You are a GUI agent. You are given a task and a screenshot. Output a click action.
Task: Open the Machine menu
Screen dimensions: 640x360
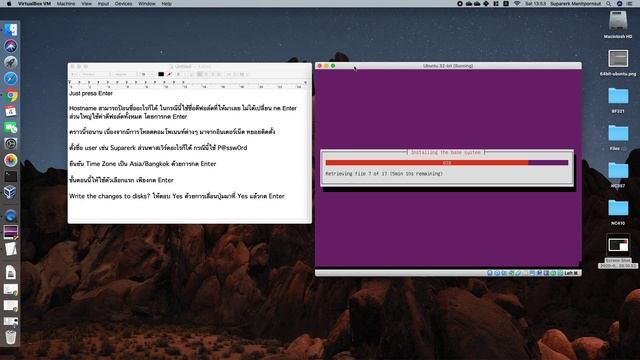coord(66,4)
